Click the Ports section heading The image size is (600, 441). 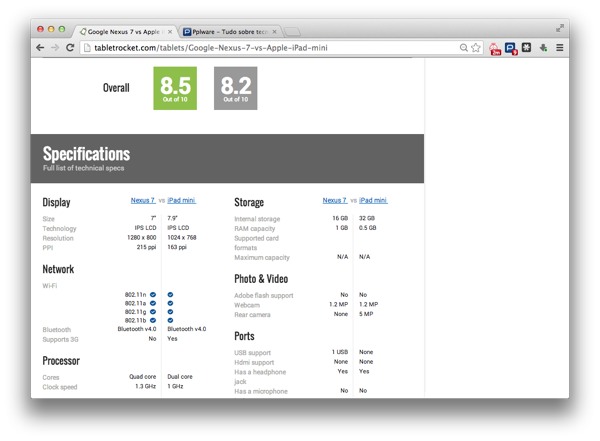(244, 336)
